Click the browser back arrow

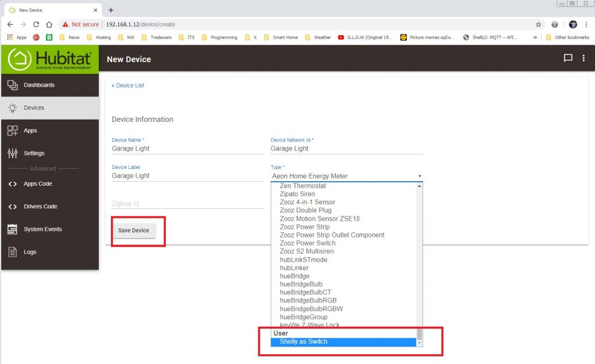[x=10, y=24]
